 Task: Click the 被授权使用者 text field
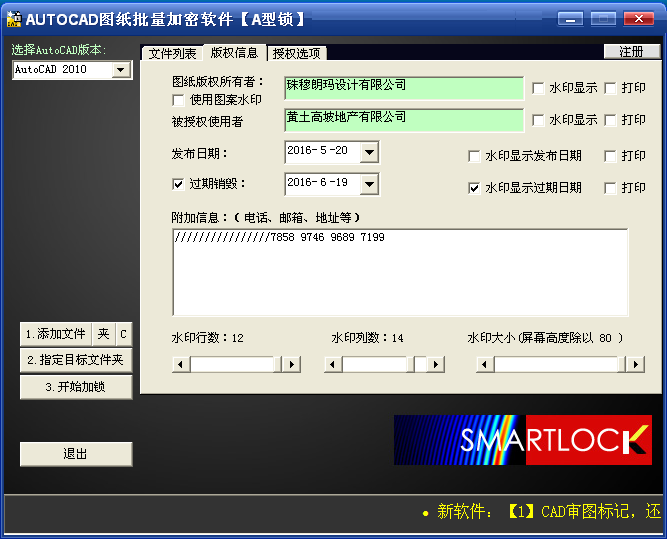(x=404, y=120)
